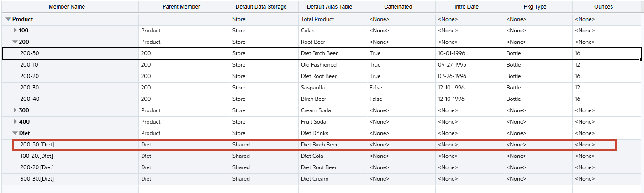The image size is (644, 193).
Task: Expand the 300 member node
Action: pos(15,110)
